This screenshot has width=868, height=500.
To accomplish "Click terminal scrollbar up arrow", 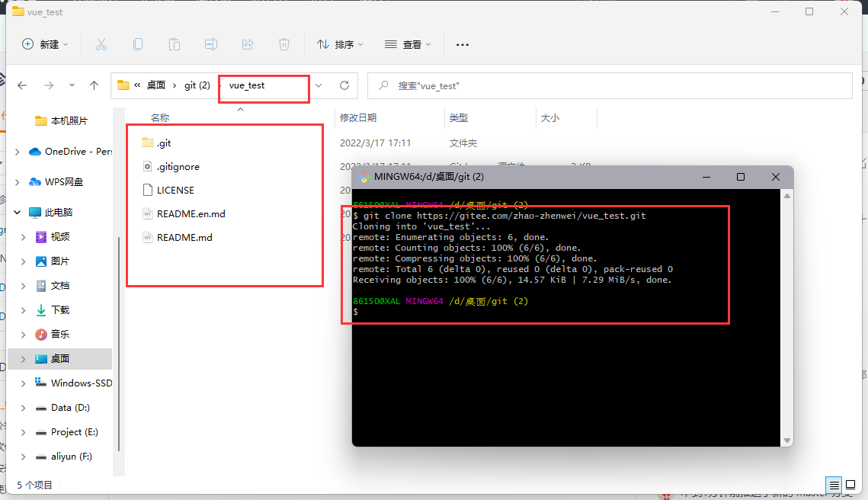I will coord(786,196).
